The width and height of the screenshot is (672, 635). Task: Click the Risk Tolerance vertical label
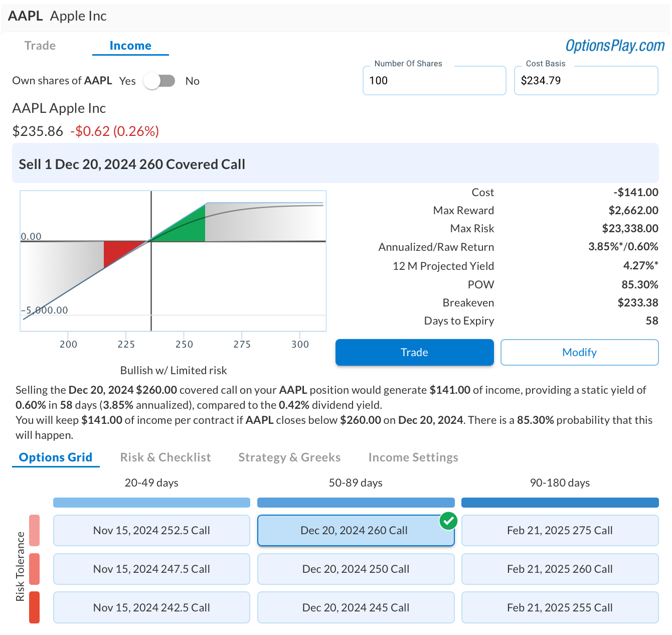tap(20, 567)
